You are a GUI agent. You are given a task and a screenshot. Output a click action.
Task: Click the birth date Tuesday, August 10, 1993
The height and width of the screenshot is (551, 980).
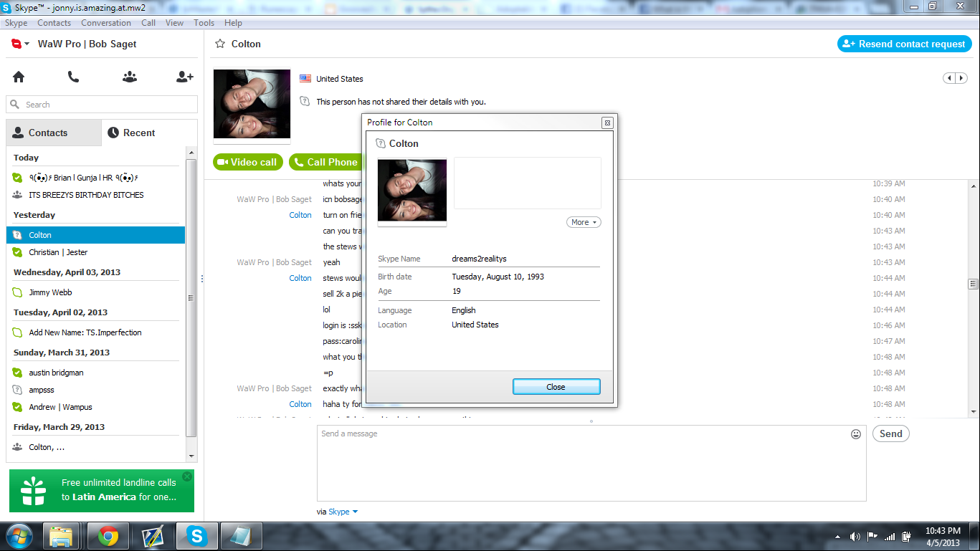coord(498,277)
